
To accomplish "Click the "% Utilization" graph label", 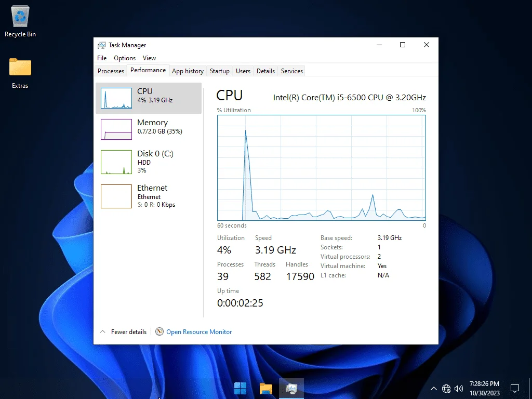I will (234, 110).
